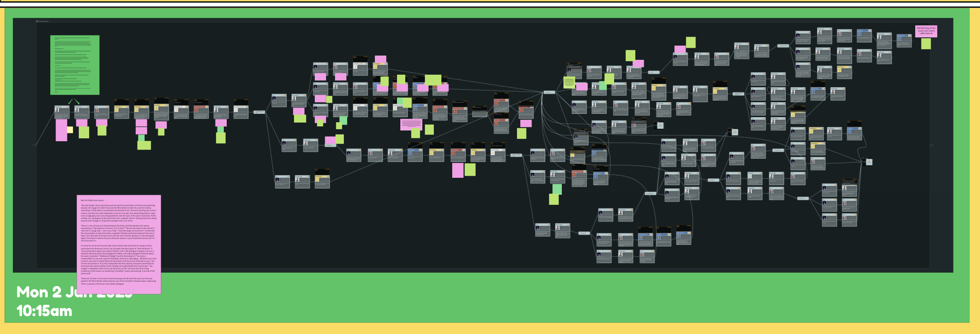Click the flow title label at top-left

[42, 21]
